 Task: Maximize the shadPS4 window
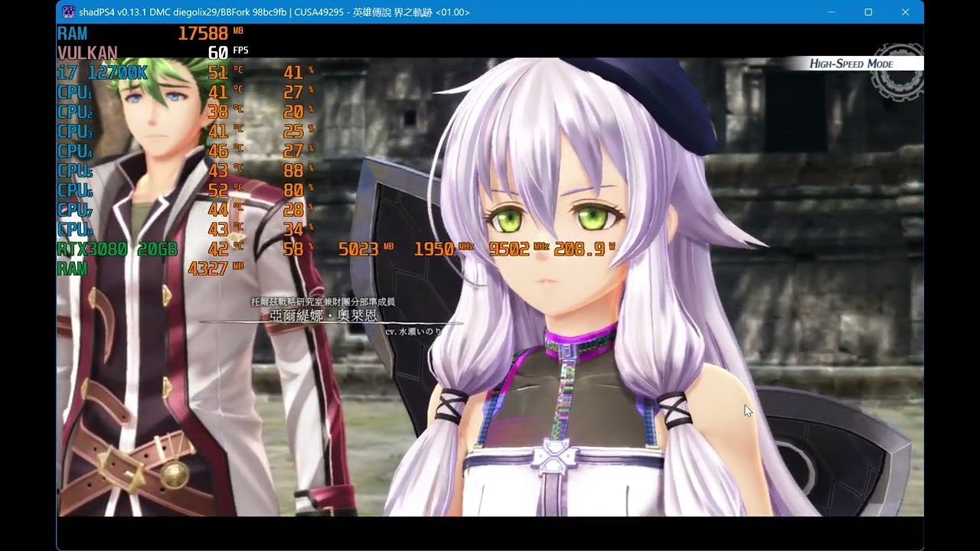point(868,12)
